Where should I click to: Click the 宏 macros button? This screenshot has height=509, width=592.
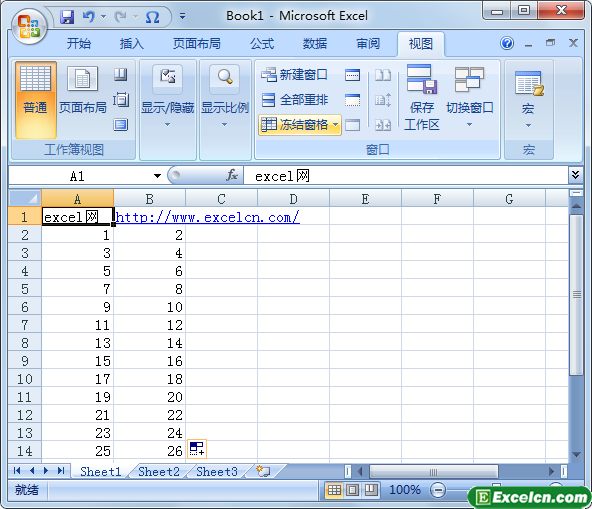[529, 97]
